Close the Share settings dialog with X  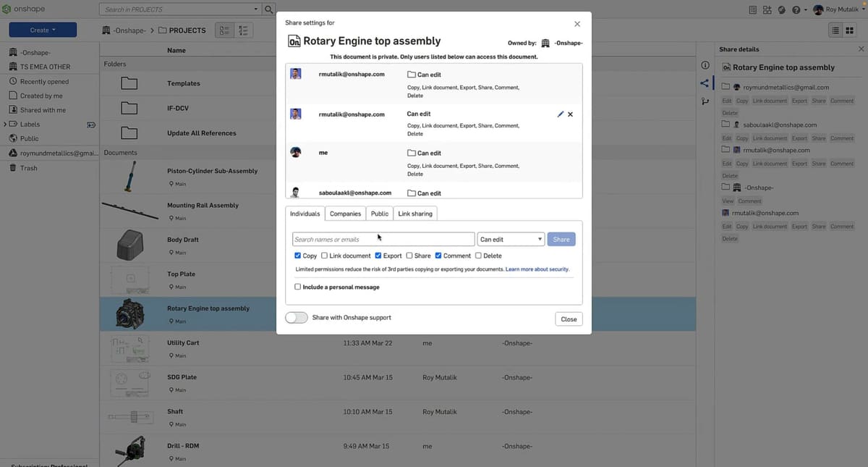(x=577, y=24)
